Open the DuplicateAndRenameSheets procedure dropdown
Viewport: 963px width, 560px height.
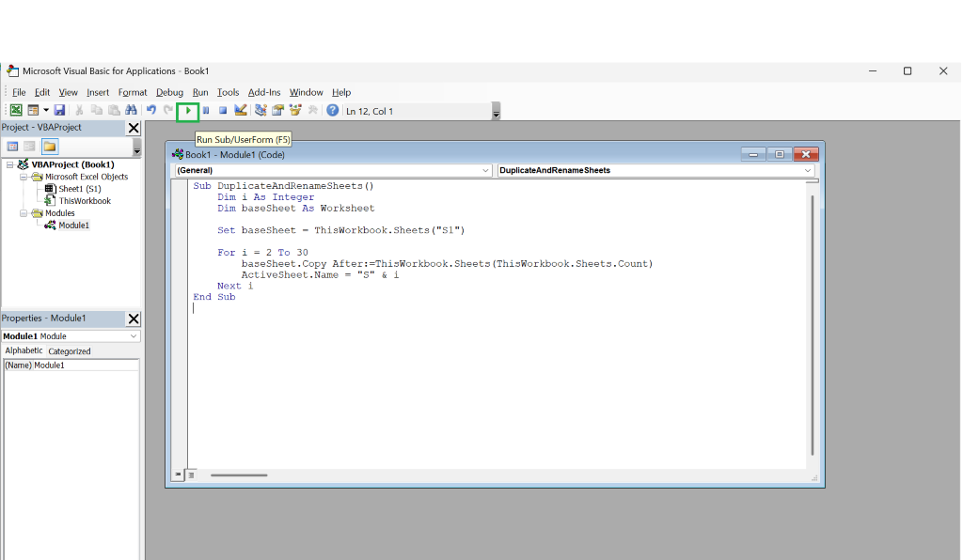[x=655, y=170]
